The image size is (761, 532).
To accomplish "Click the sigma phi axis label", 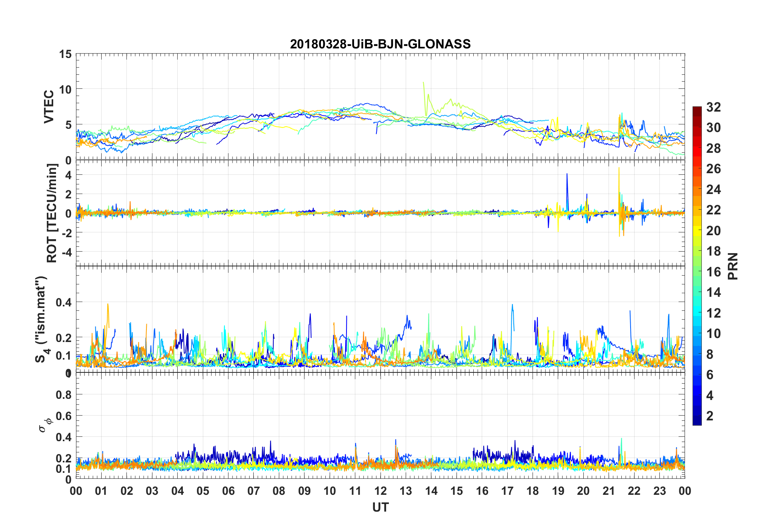I will [45, 425].
